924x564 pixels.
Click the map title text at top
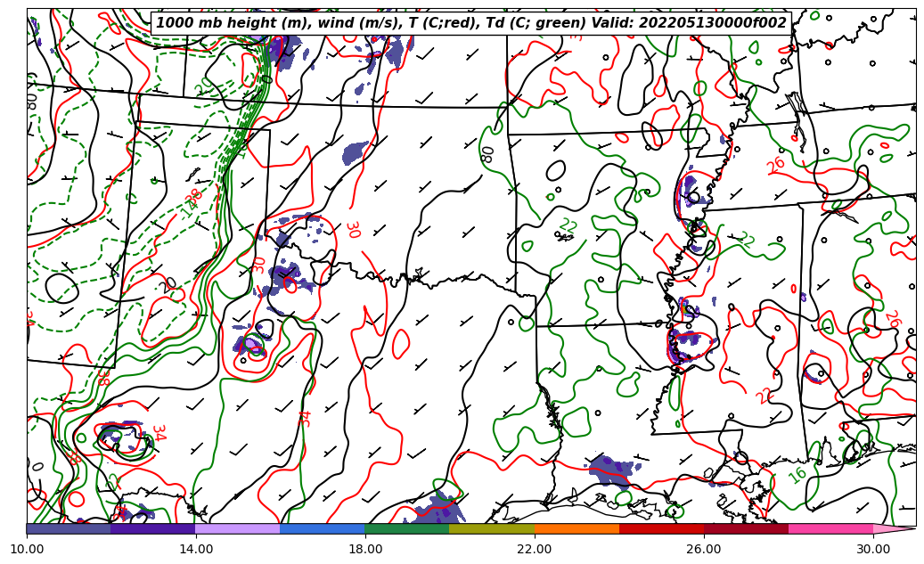[x=471, y=23]
